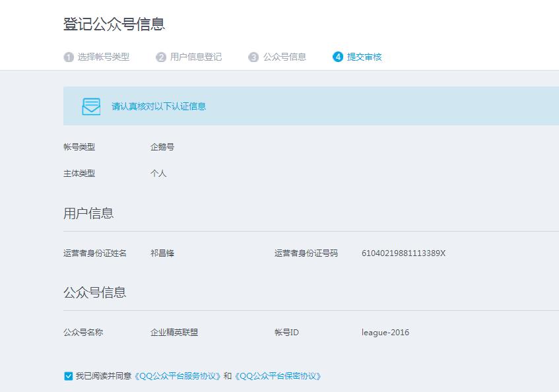This screenshot has height=392, width=559.
Task: Click the 用户信息 section heading
Action: (x=88, y=213)
